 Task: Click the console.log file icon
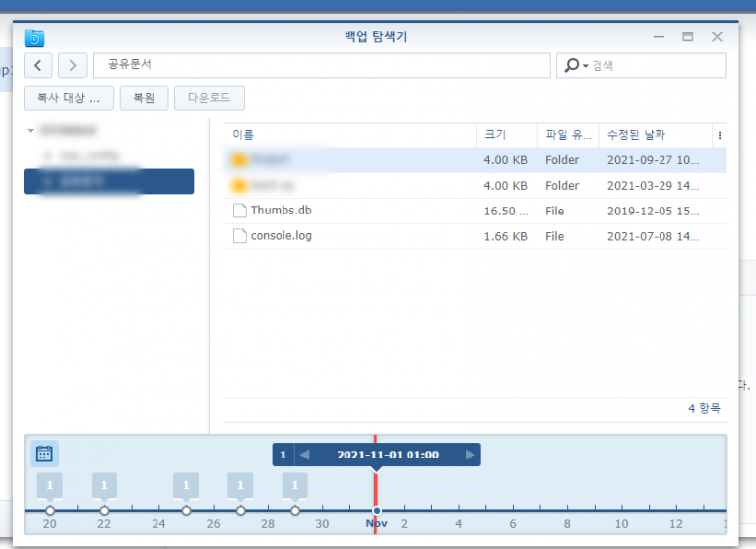pos(239,236)
